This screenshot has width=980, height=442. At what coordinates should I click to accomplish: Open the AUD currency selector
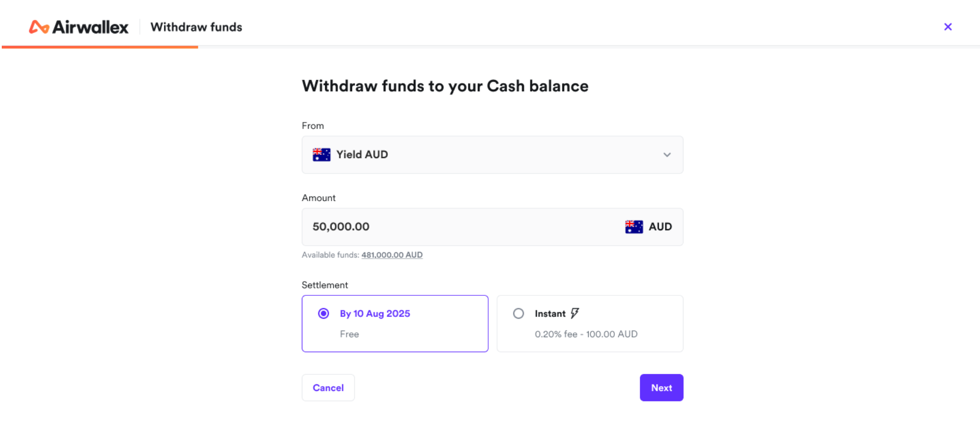click(x=648, y=227)
